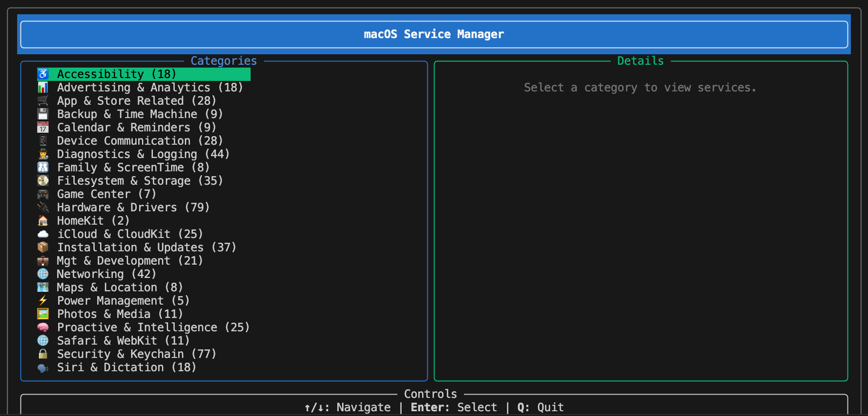Screen dimensions: 868x416
Task: Choose Backup & Time Machine (9)
Action: (x=140, y=114)
